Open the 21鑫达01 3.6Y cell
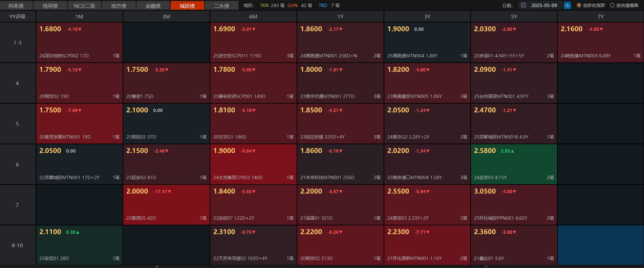 [x=514, y=245]
